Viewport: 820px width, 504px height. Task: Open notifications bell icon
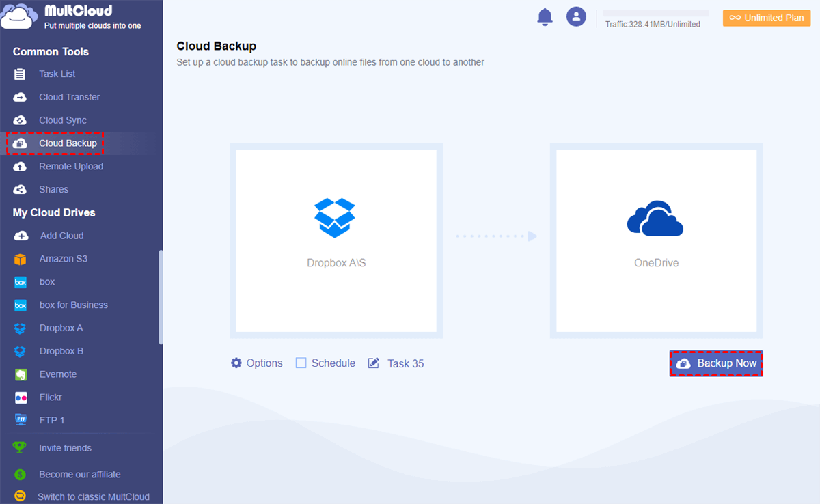pos(545,17)
